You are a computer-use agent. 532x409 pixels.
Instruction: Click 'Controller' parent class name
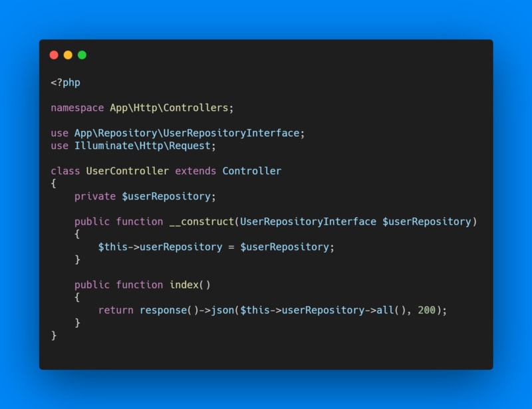tap(252, 171)
